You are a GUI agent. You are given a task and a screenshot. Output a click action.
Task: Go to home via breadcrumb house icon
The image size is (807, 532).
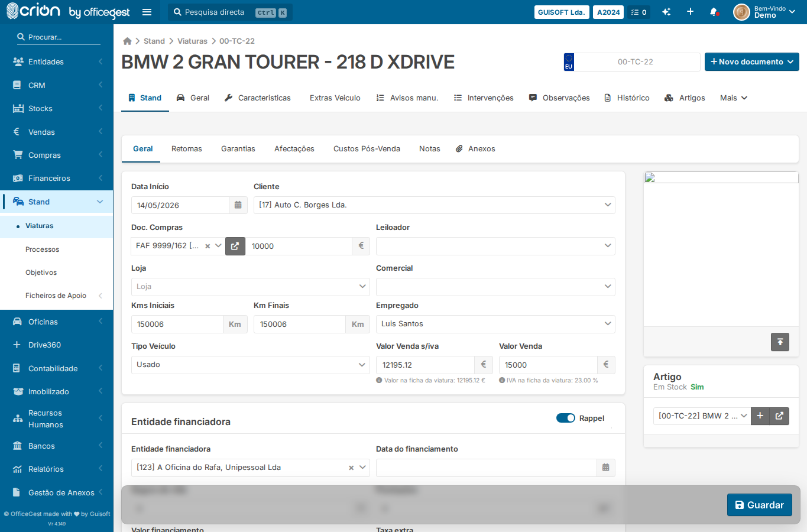(x=127, y=41)
